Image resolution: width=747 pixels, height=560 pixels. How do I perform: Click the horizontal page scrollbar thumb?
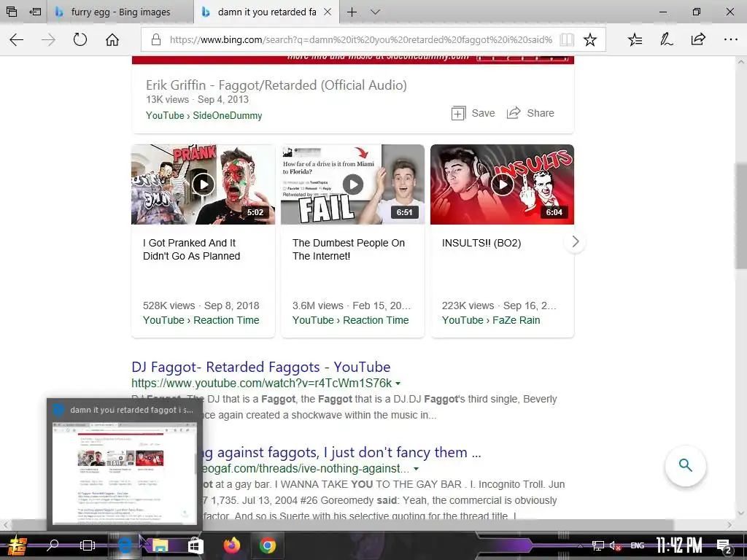click(x=343, y=525)
